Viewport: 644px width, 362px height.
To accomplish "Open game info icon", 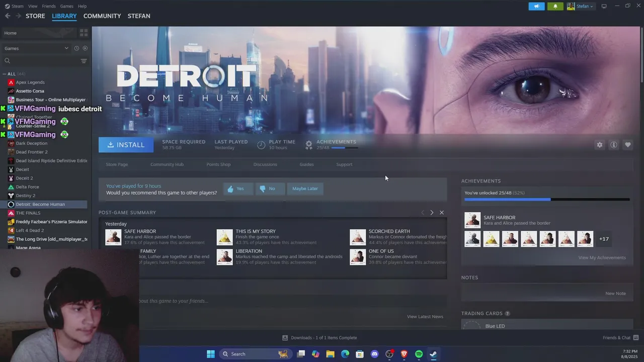I will 614,145.
